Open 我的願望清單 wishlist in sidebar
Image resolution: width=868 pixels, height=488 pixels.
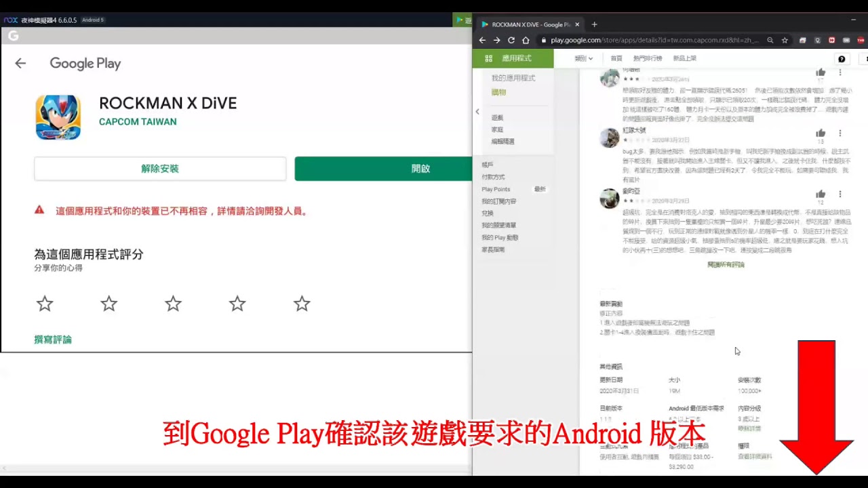pyautogui.click(x=499, y=225)
